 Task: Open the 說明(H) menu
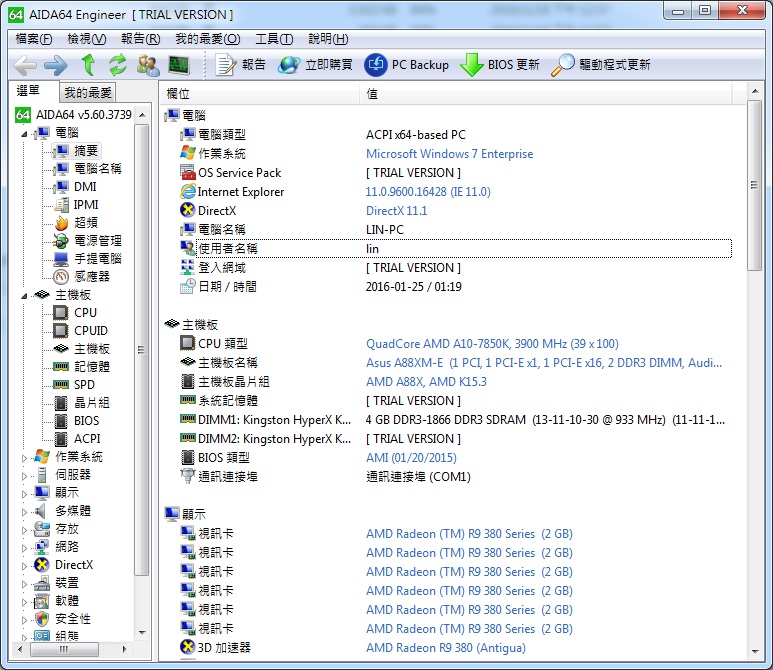click(x=328, y=38)
